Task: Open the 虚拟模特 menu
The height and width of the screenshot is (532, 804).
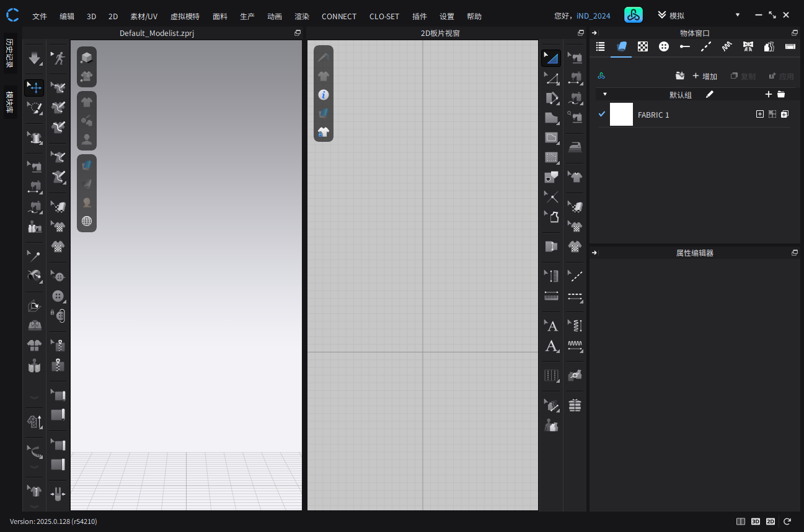Action: tap(185, 17)
